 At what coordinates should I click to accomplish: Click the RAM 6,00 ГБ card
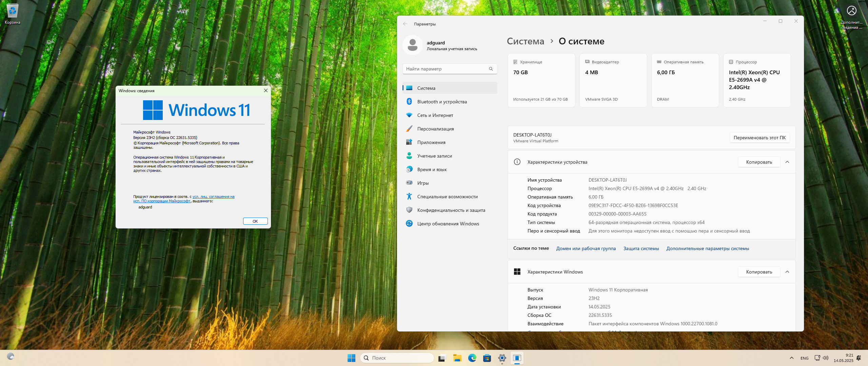(685, 80)
